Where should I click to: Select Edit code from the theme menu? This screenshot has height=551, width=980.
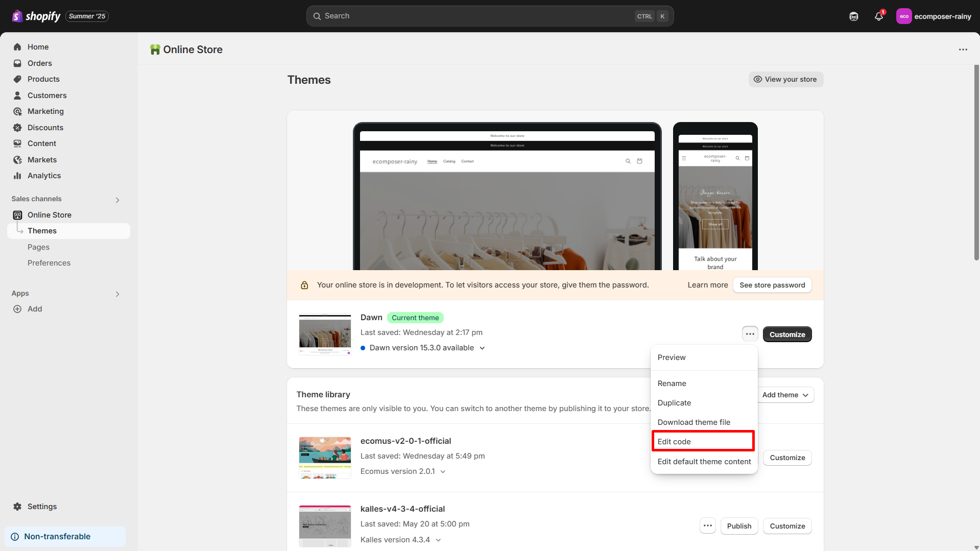pos(674,441)
